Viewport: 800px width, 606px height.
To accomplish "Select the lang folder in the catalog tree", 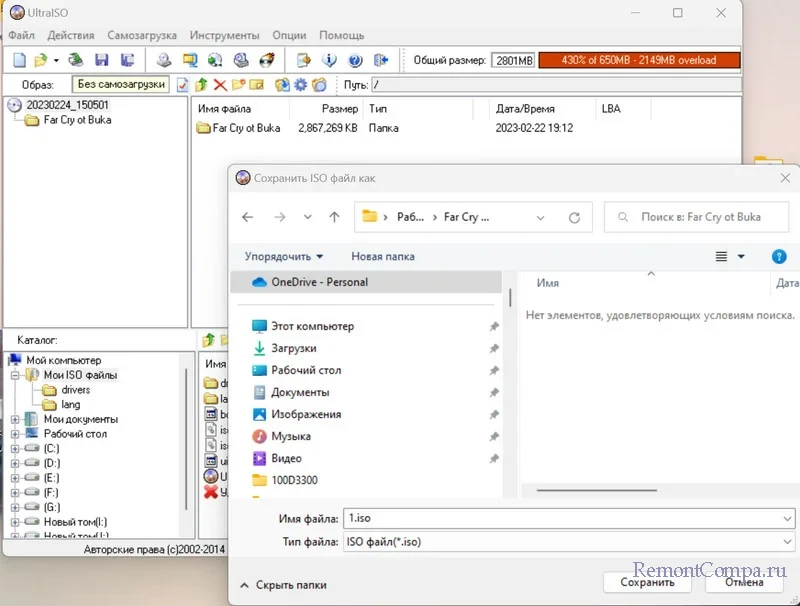I will 70,405.
